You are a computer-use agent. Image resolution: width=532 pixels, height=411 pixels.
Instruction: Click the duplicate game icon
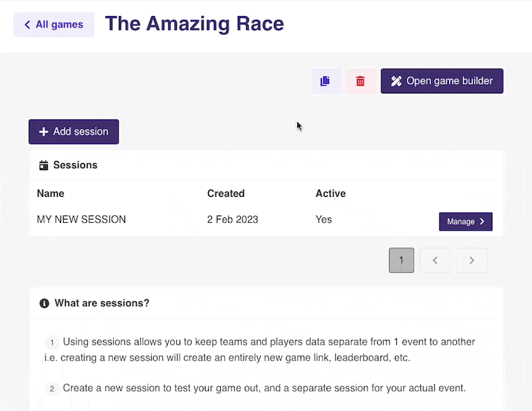point(326,80)
